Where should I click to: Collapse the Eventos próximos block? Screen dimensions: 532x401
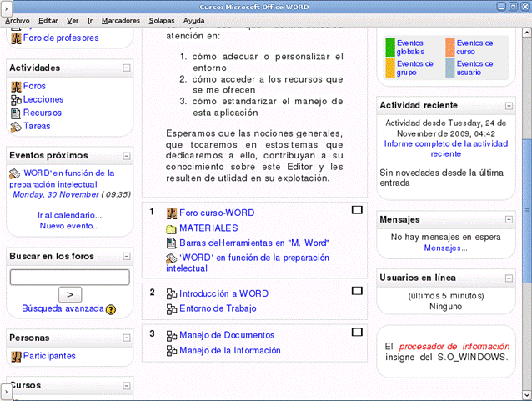tap(126, 155)
